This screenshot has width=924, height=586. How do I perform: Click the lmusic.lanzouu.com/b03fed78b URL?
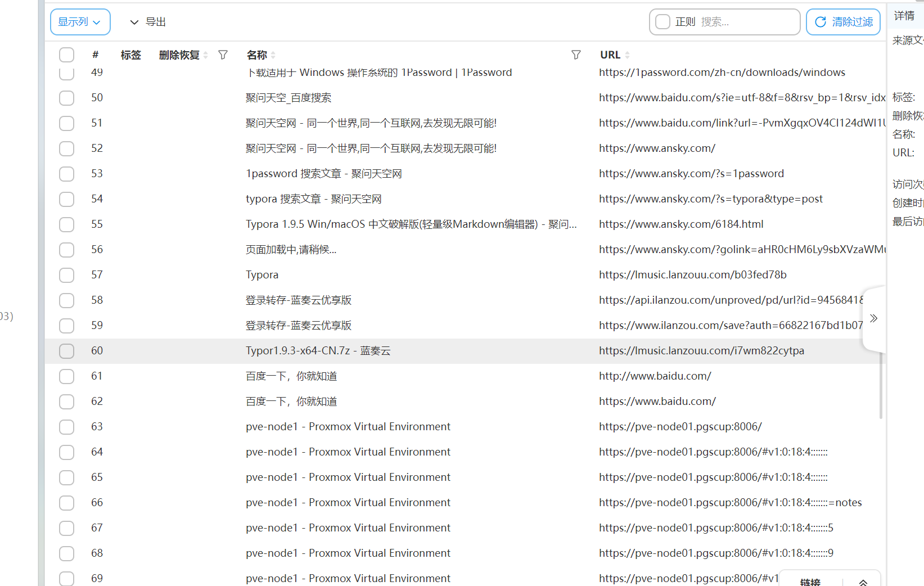click(693, 275)
